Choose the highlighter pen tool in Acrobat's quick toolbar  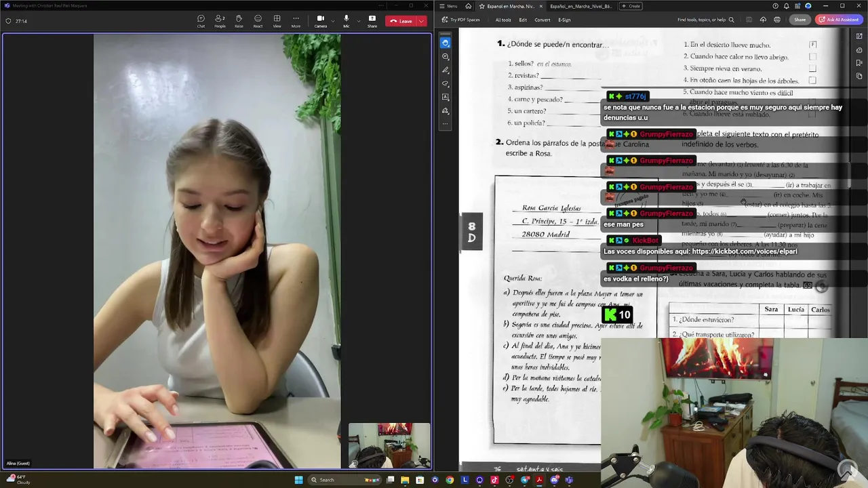click(x=445, y=70)
